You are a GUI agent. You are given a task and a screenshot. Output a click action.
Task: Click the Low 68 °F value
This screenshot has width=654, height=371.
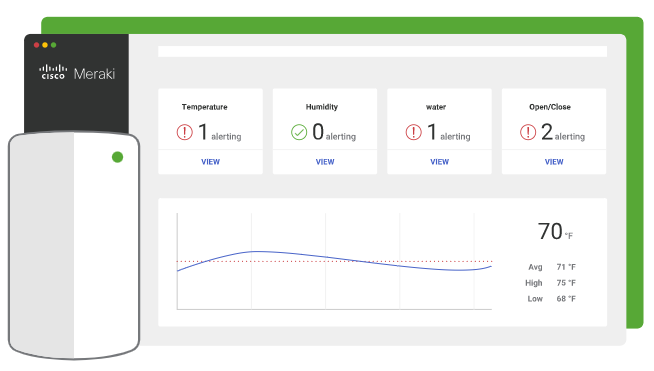(566, 299)
